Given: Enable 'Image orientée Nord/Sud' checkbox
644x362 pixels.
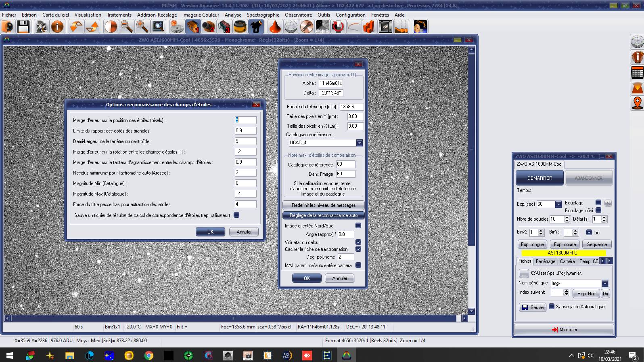Looking at the screenshot, I should pos(358,225).
